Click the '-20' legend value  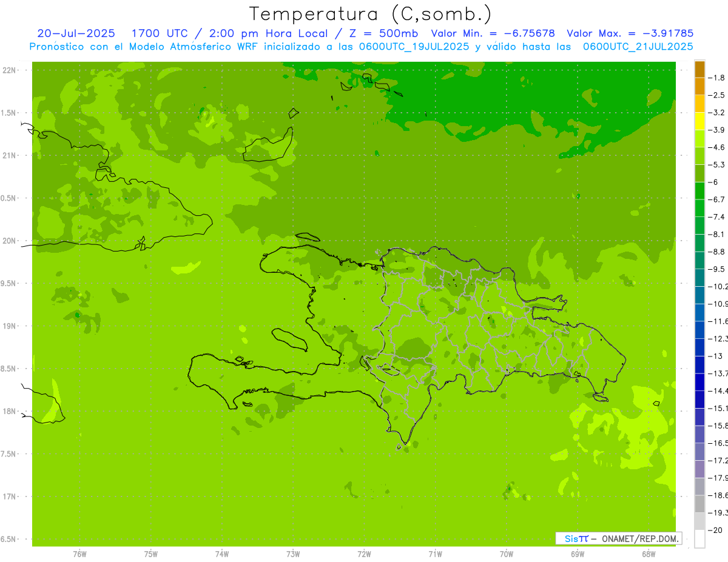[x=716, y=530]
